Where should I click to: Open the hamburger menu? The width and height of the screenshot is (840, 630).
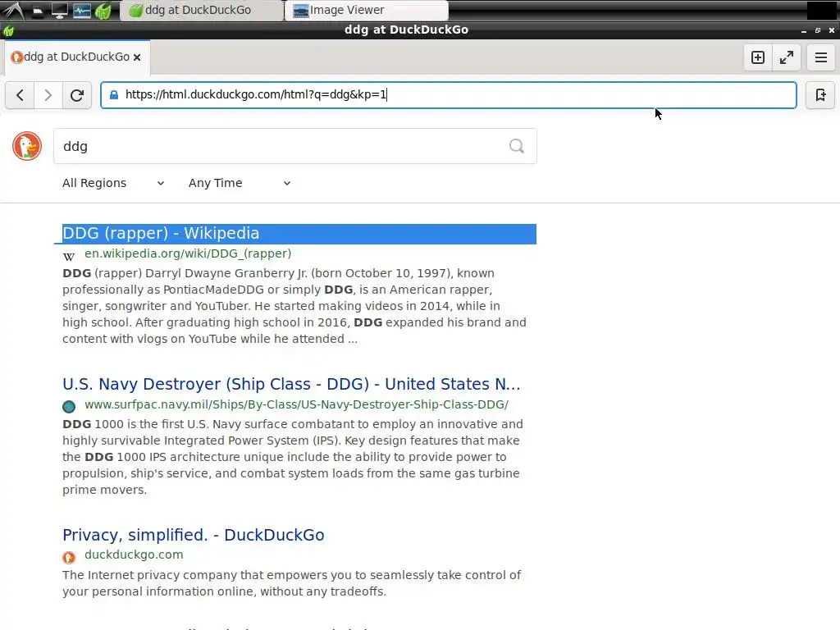pyautogui.click(x=820, y=57)
